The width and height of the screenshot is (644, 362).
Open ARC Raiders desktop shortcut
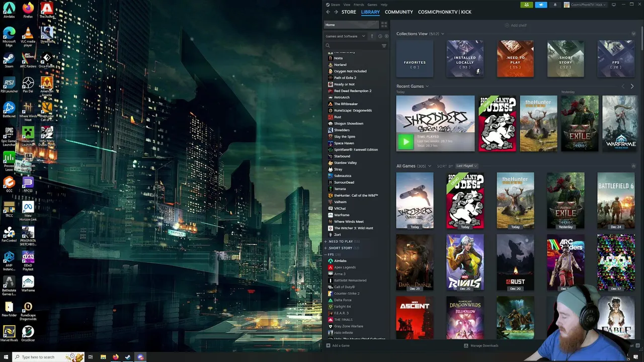28,60
